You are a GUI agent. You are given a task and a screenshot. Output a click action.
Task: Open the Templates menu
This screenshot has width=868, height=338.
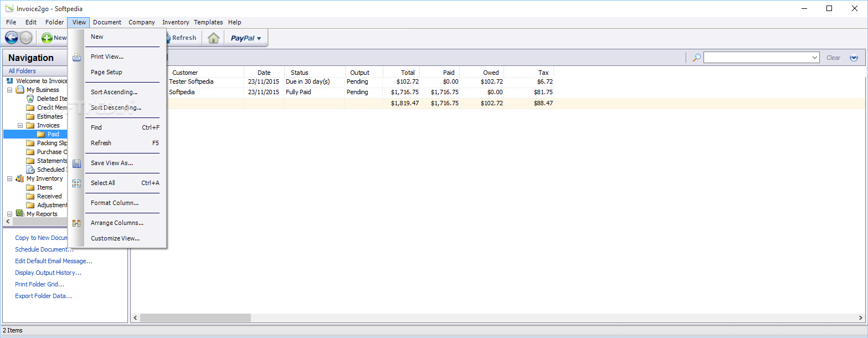[x=208, y=22]
